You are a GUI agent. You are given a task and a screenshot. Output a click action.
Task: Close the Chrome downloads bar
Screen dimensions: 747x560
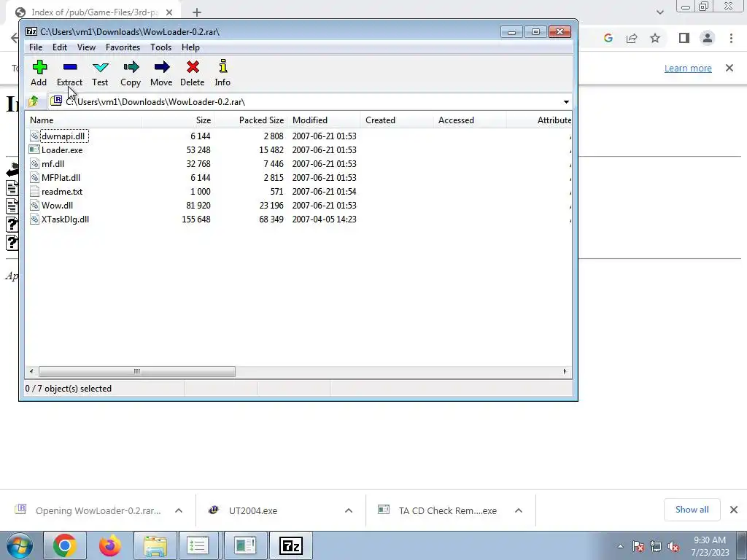click(734, 510)
